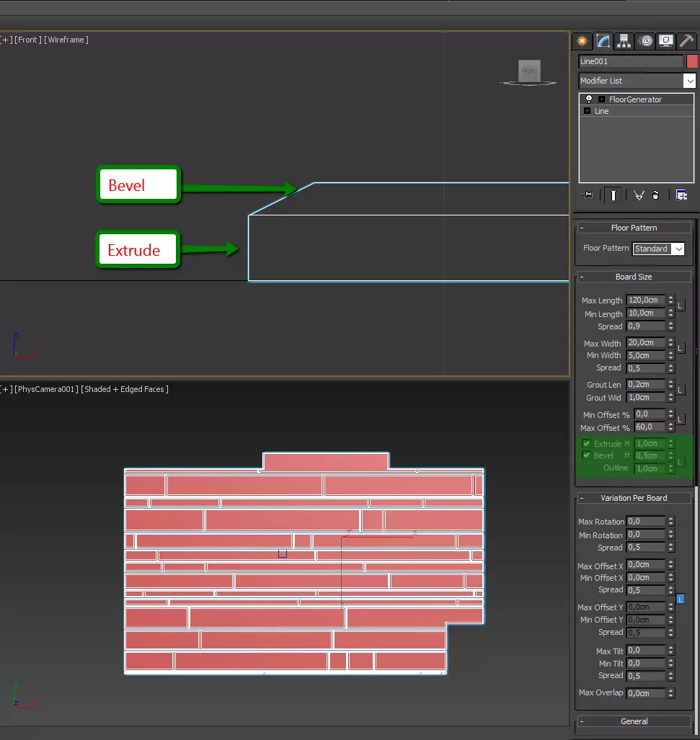The width and height of the screenshot is (700, 740).
Task: Click the Max Length value field
Action: (x=646, y=300)
